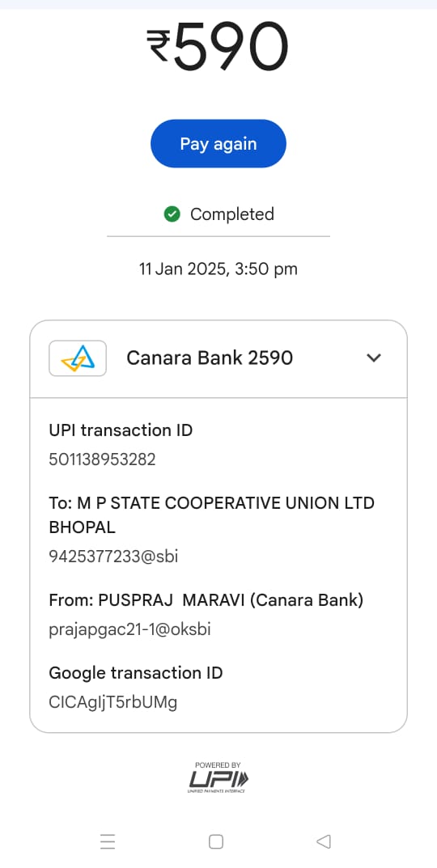Tap the M P STATE COOPERATIVE UNION recipient name

pyautogui.click(x=211, y=514)
